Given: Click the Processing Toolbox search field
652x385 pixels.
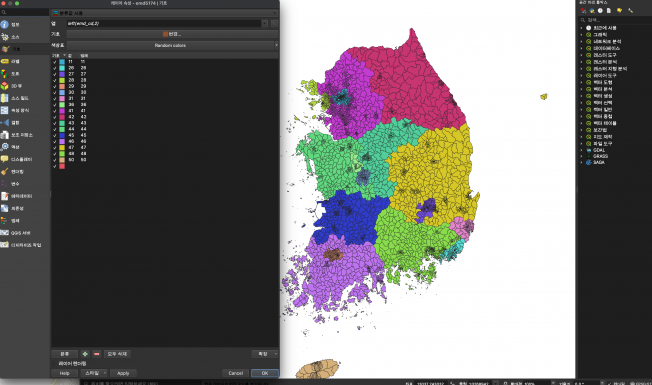Looking at the screenshot, I should click(x=616, y=20).
